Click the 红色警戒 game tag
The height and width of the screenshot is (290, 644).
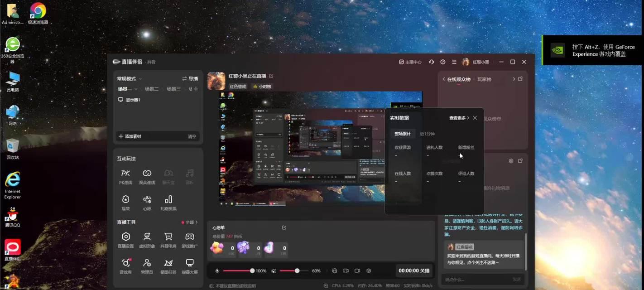(x=238, y=86)
